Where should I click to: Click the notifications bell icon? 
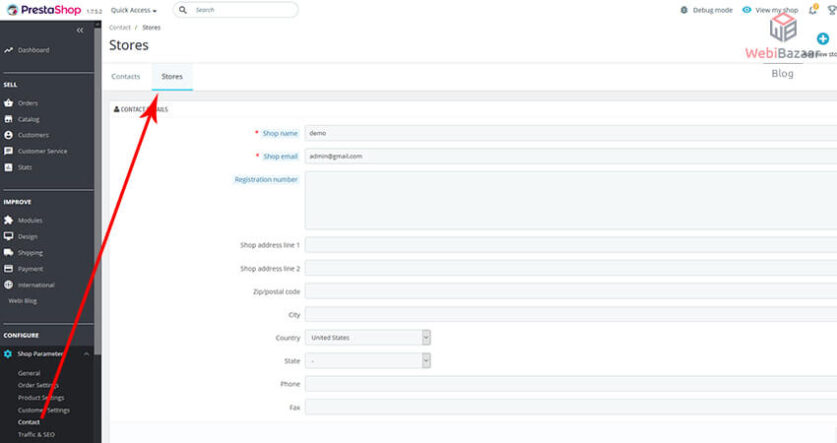tap(813, 10)
